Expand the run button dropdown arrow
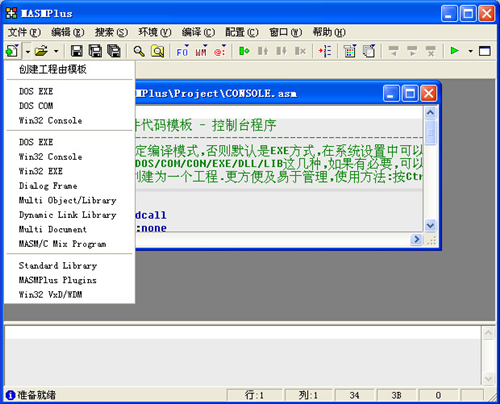Screen dimensions: 500x404 [470, 51]
